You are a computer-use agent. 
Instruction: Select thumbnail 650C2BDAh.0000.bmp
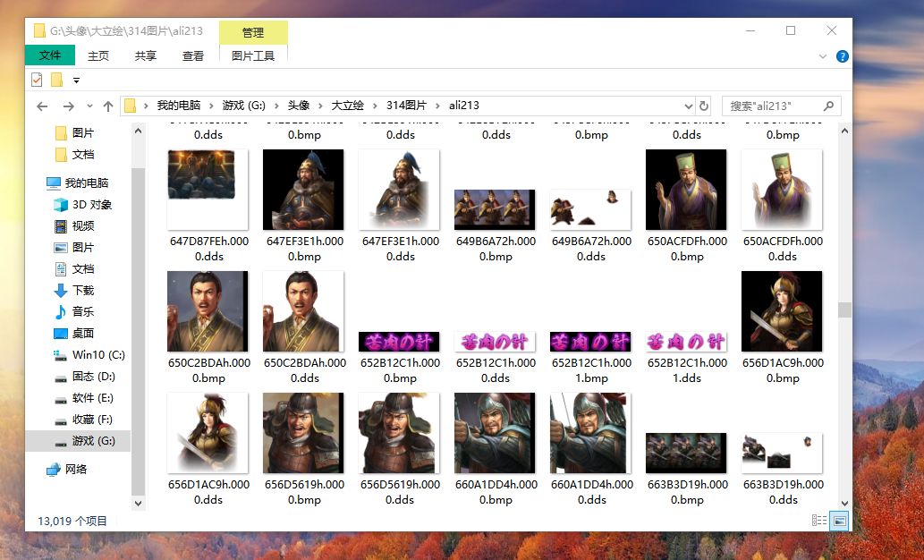(x=208, y=311)
